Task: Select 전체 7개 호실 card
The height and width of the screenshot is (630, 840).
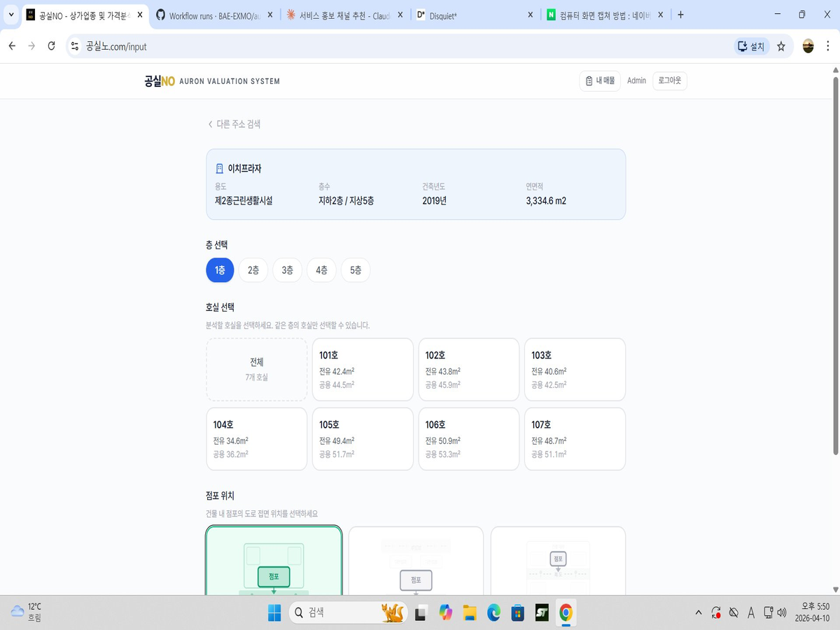Action: (x=257, y=370)
